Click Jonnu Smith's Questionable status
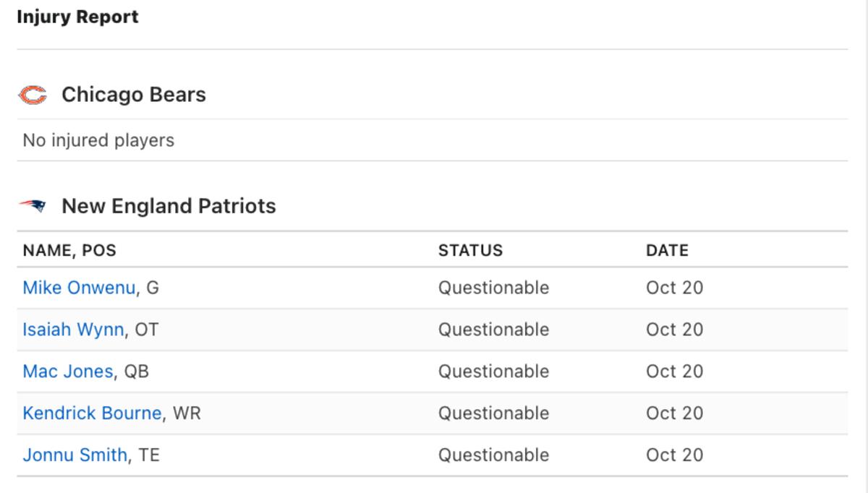 coord(493,455)
